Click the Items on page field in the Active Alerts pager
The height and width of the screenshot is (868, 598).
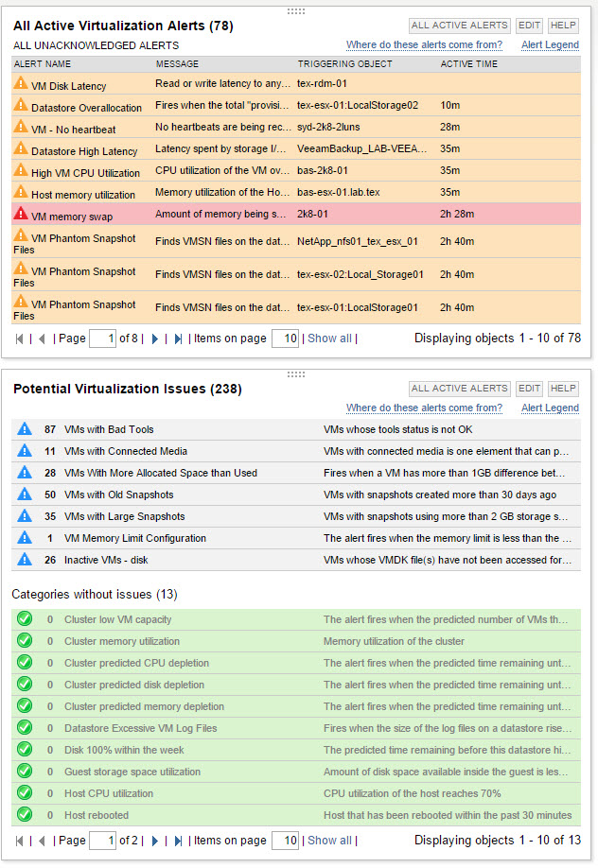point(285,339)
